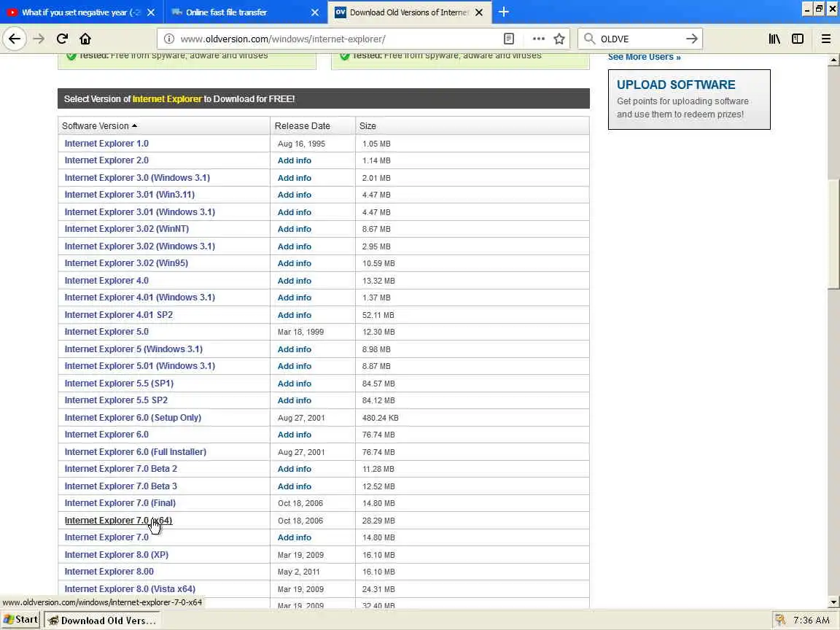
Task: Open Internet Explorer 6.0 (Setup Only) link
Action: 133,417
